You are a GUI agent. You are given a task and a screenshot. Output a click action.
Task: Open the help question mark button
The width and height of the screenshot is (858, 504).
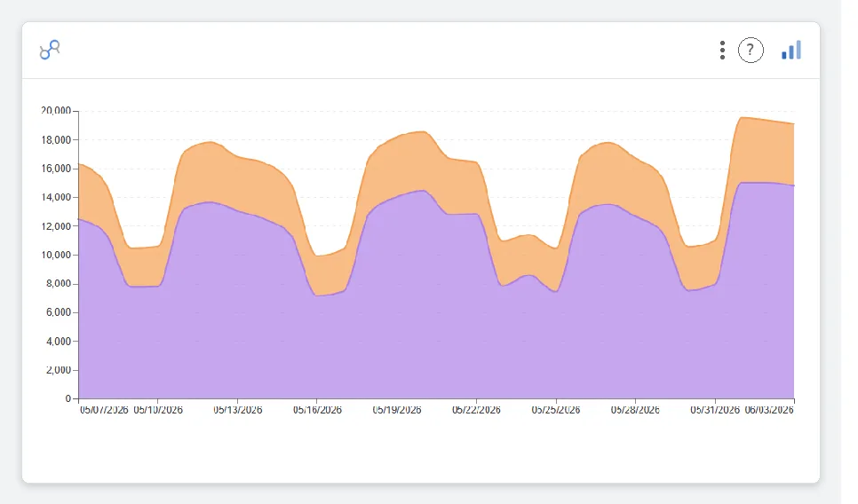(x=751, y=51)
